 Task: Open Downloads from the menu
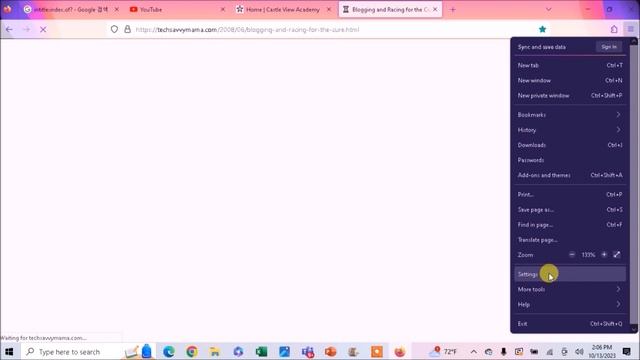click(570, 145)
